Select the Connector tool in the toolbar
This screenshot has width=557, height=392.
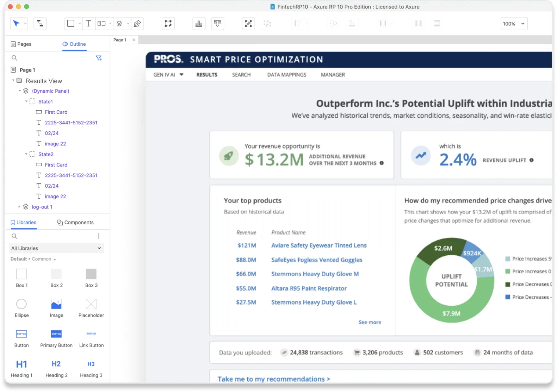click(x=40, y=24)
